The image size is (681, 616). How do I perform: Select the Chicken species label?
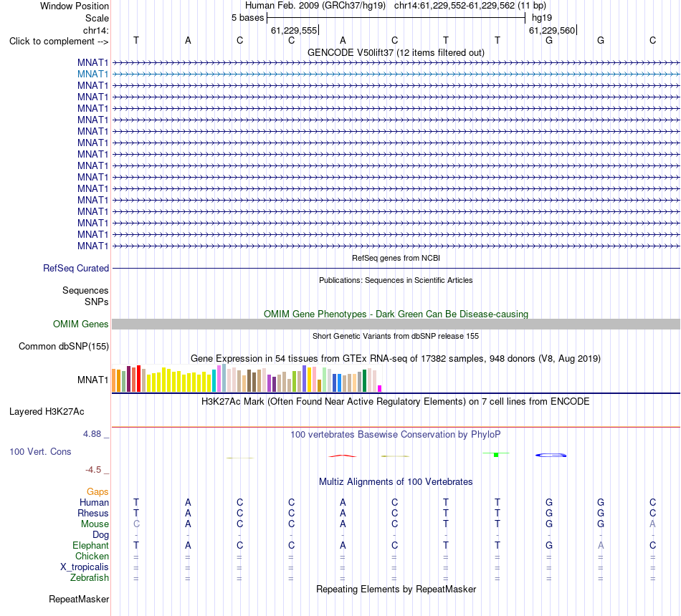92,556
